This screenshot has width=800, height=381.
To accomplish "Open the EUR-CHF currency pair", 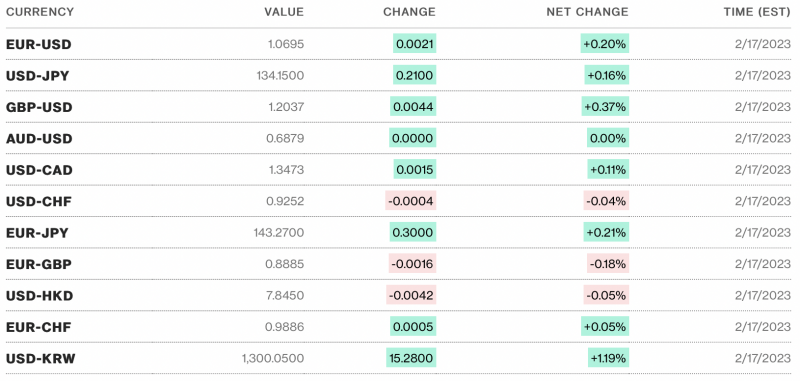I will click(38, 327).
